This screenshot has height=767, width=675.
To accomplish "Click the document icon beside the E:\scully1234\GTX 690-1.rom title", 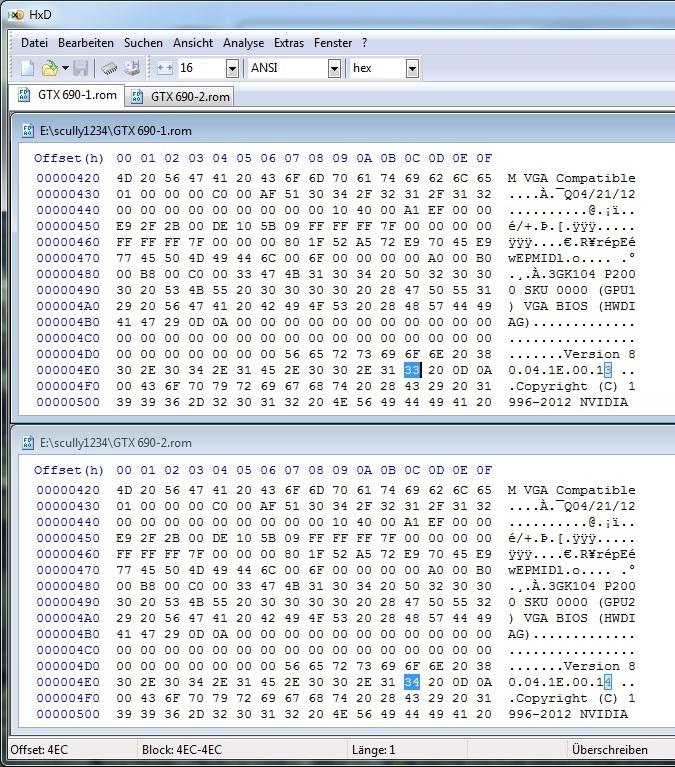I will click(28, 131).
